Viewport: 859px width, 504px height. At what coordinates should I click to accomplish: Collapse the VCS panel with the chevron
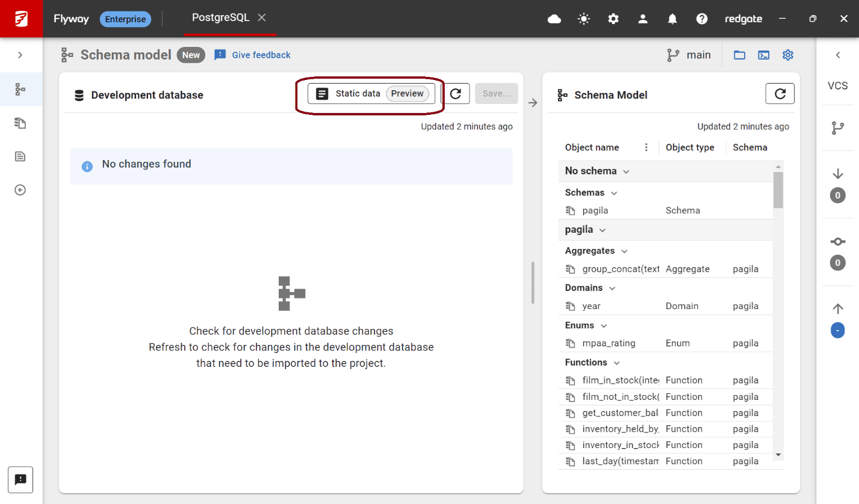pos(837,55)
